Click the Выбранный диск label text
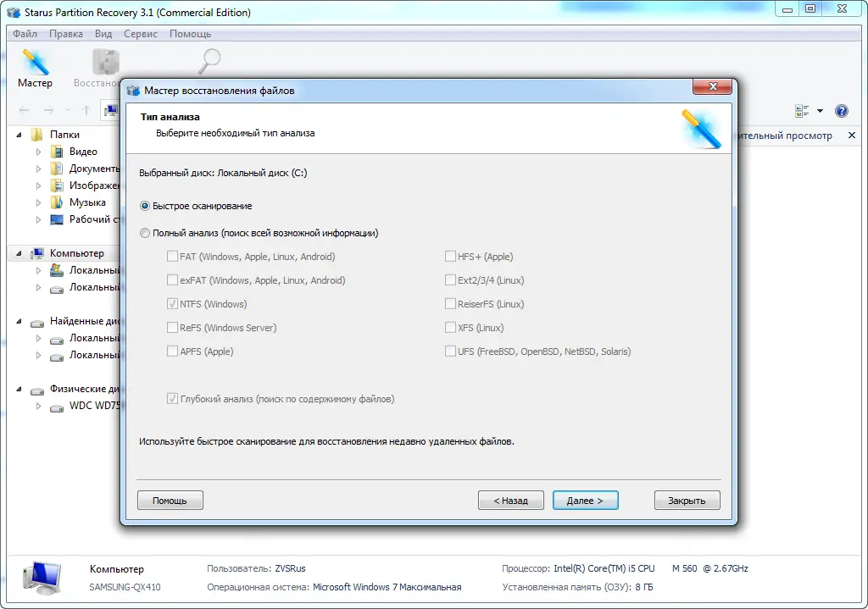 [x=223, y=173]
